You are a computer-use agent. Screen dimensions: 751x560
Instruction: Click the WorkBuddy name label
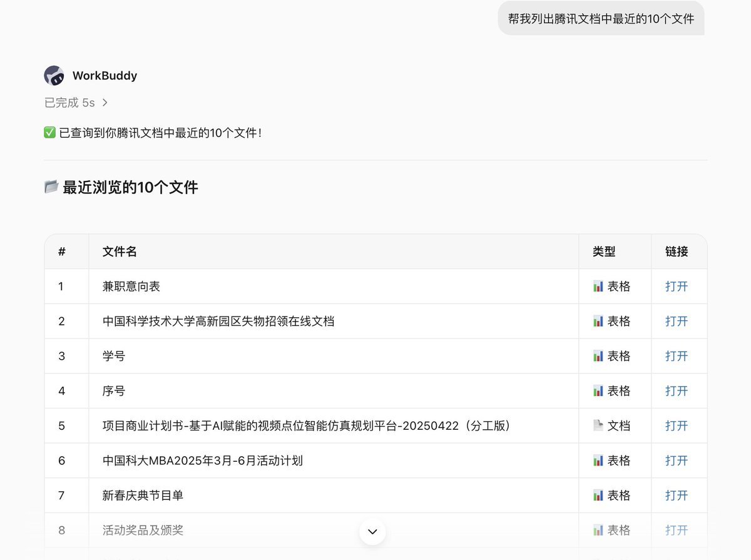coord(105,76)
